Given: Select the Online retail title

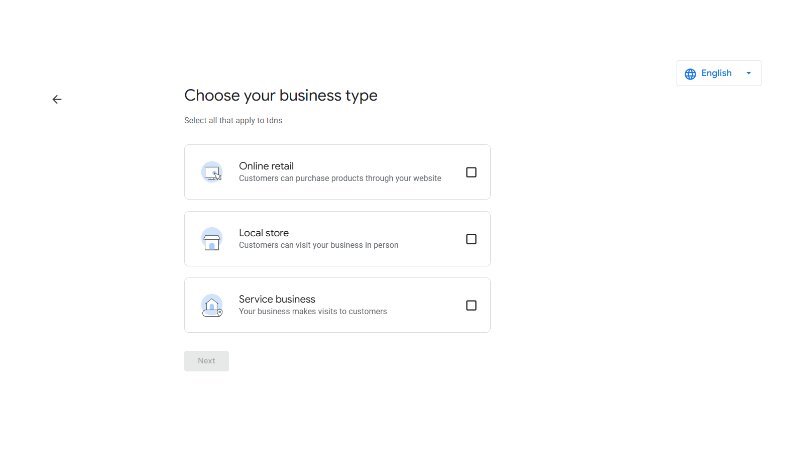Looking at the screenshot, I should [x=266, y=166].
